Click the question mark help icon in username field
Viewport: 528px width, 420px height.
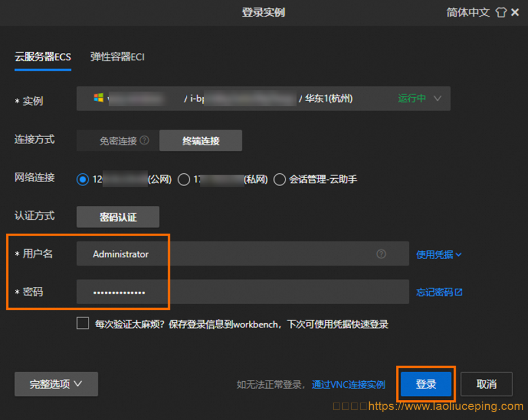point(382,254)
